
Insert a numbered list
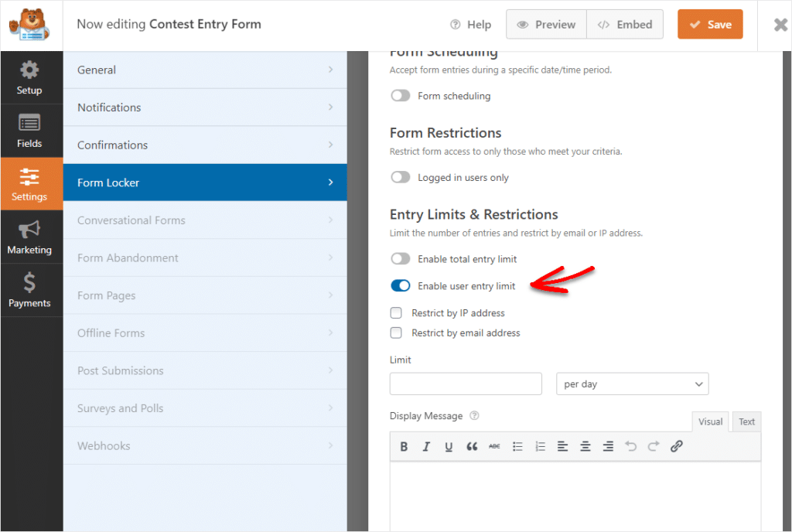pyautogui.click(x=540, y=446)
